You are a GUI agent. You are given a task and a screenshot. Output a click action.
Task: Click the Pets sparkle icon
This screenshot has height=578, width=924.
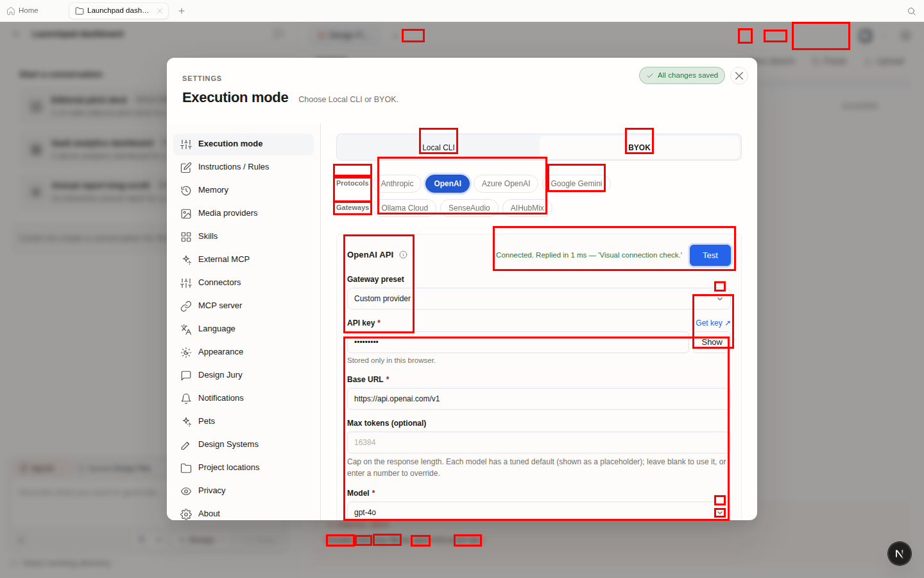coord(186,422)
